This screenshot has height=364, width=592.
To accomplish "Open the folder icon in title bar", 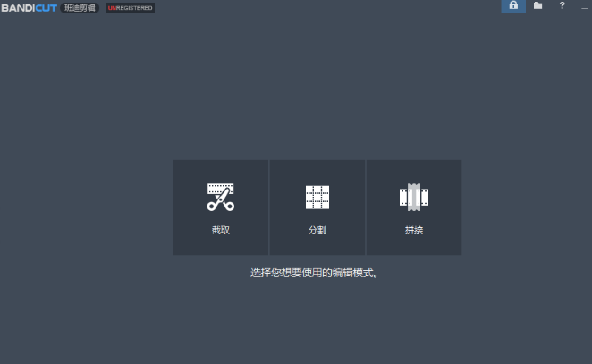I will point(537,5).
